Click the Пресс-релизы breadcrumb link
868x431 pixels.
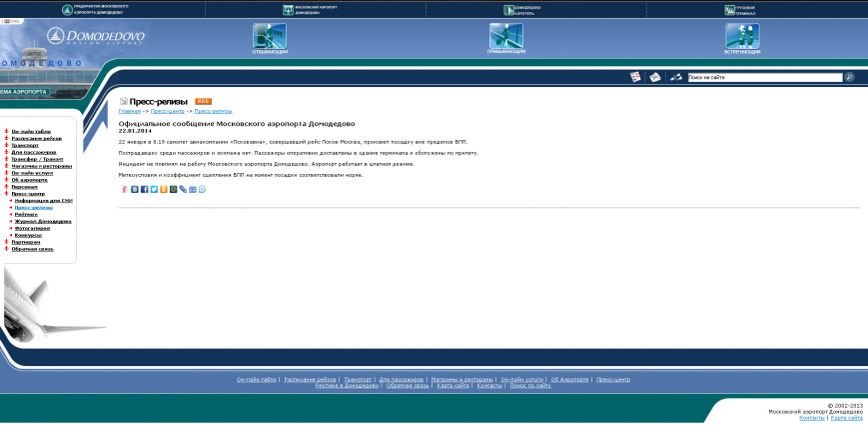(213, 111)
